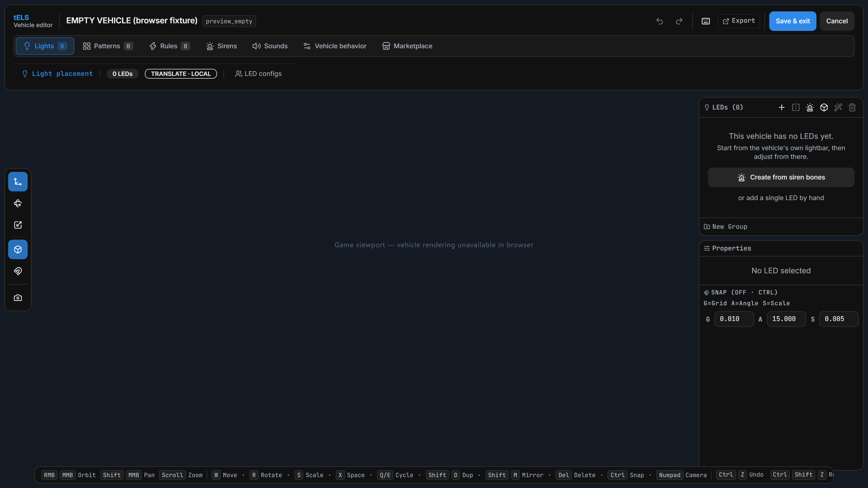Image resolution: width=868 pixels, height=488 pixels.
Task: Click the camera icon in left toolbar
Action: [x=18, y=298]
